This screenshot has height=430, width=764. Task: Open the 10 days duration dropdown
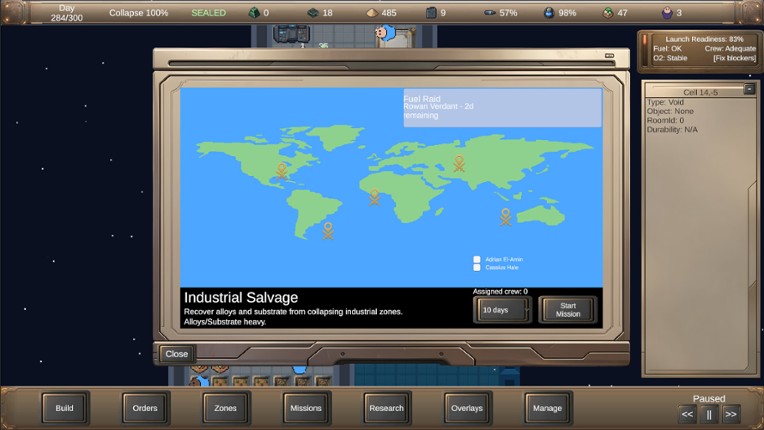pyautogui.click(x=502, y=310)
